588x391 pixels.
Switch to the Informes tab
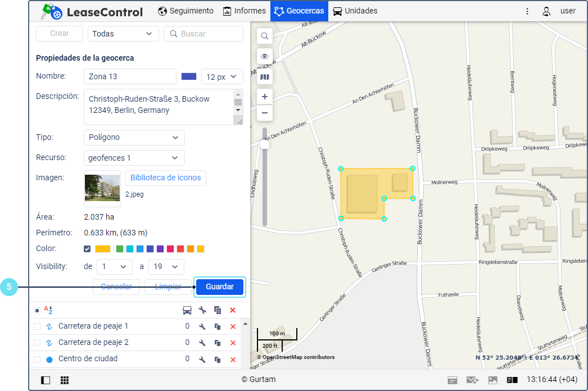(244, 11)
